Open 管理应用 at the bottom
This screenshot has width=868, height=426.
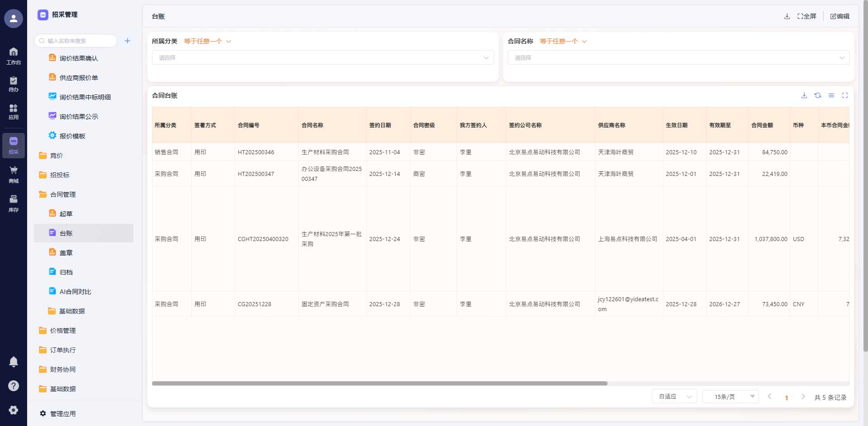tap(58, 414)
